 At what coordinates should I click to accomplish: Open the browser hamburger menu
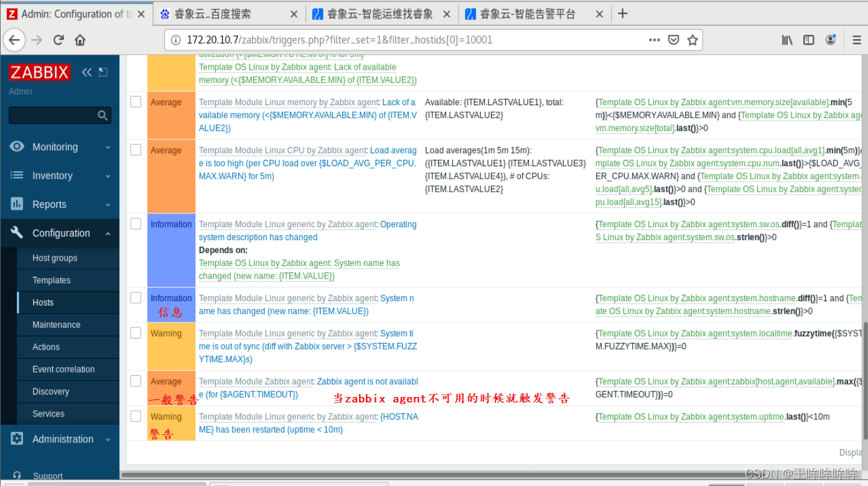click(856, 40)
